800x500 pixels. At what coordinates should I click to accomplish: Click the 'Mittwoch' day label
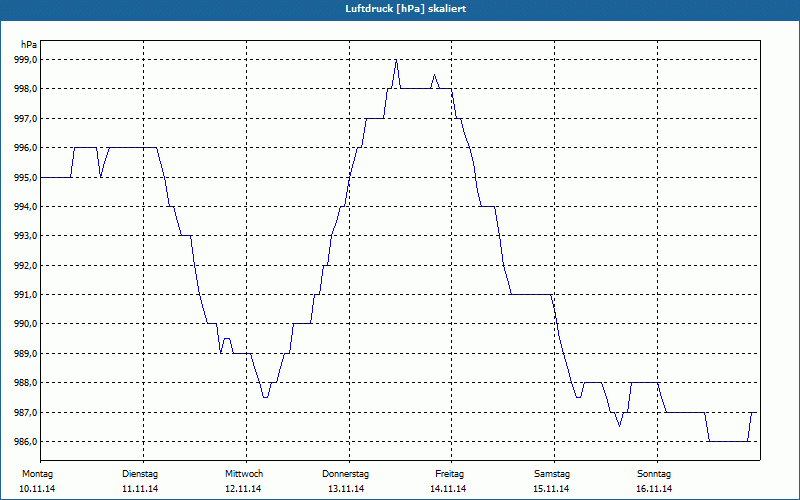(x=244, y=474)
